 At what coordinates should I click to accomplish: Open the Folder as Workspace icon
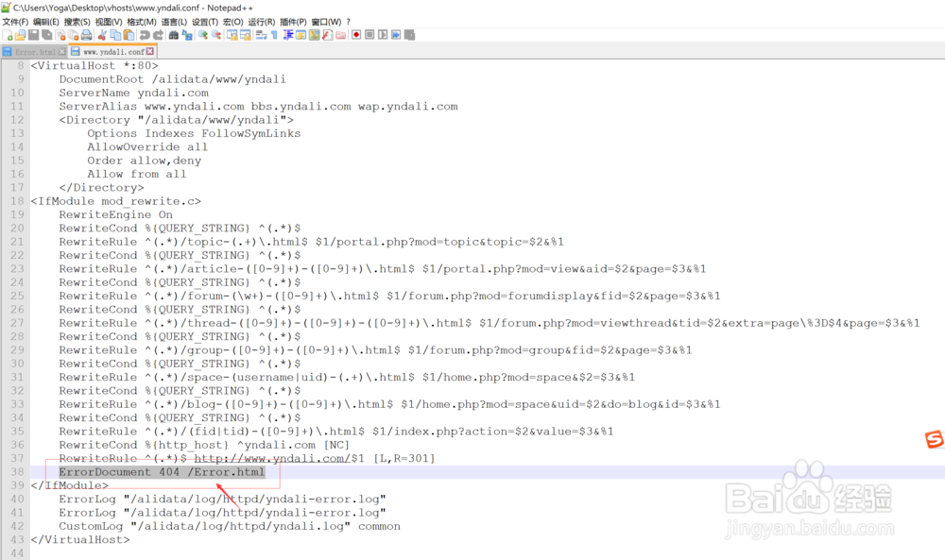pyautogui.click(x=341, y=35)
